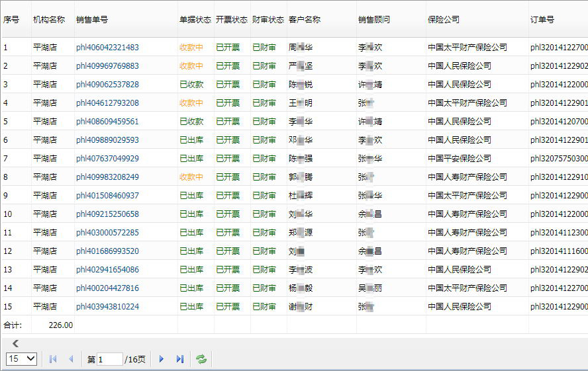The width and height of the screenshot is (588, 371).
Task: Click the left scroll arrow above pager
Action: [15, 343]
